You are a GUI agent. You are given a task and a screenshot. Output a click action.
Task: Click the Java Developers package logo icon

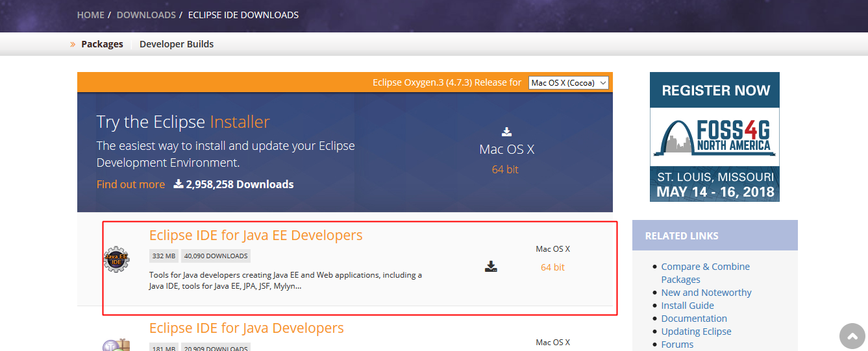tap(117, 346)
